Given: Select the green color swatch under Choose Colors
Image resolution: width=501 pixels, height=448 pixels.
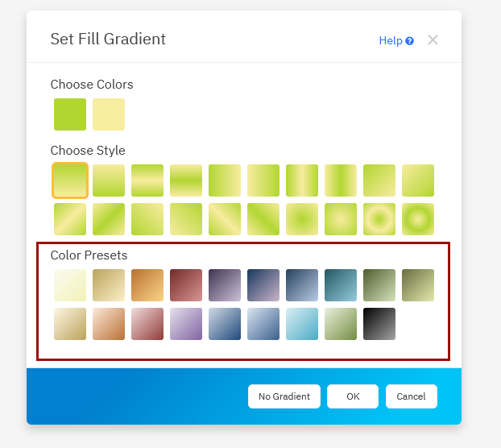Looking at the screenshot, I should coord(70,114).
